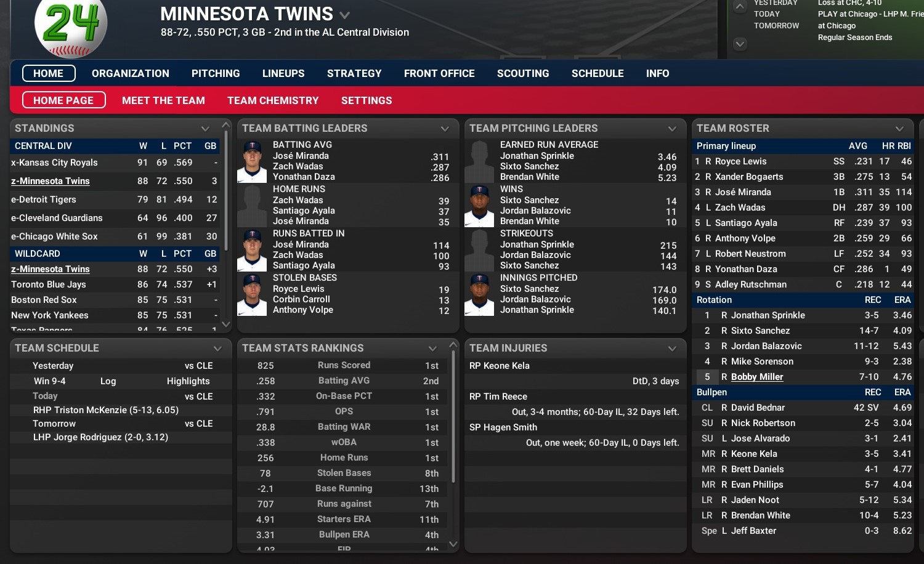The image size is (924, 564).
Task: Click the home runs leader silhouette photo
Action: click(x=252, y=206)
